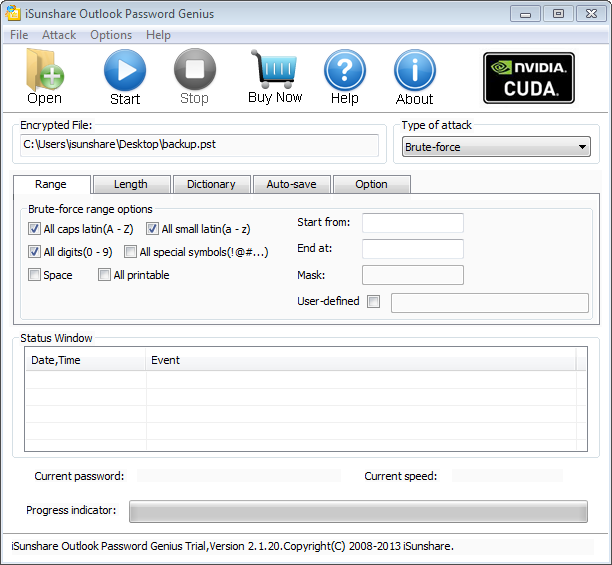
Task: Enable the All printable checkbox
Action: point(104,275)
